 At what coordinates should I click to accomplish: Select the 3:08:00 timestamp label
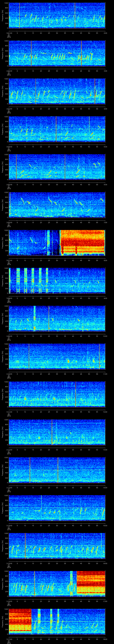pos(9,298)
